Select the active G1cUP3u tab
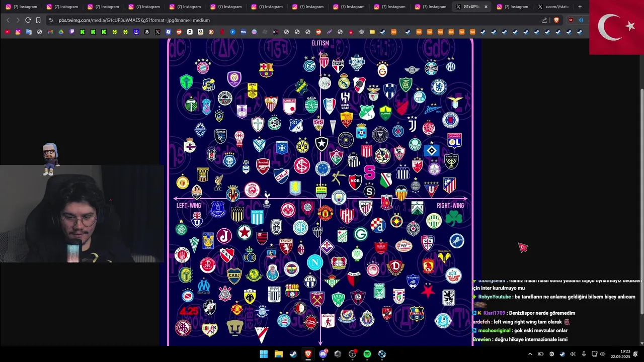Screen dimensions: 644x362 pos(471,7)
